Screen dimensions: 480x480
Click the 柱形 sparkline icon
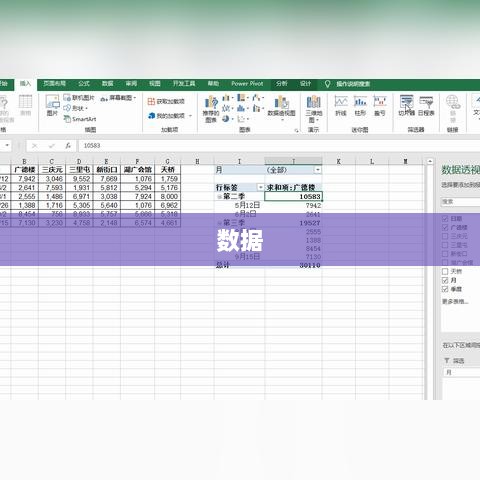360,101
